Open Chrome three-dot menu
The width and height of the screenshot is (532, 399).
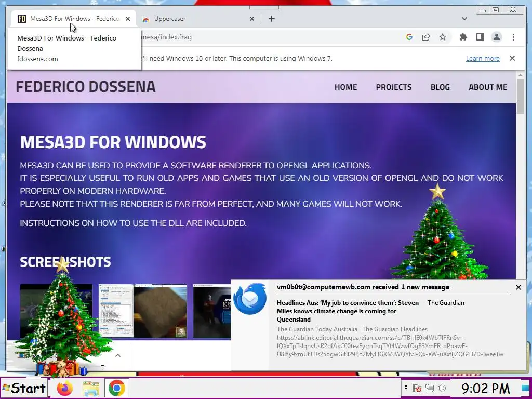point(513,37)
